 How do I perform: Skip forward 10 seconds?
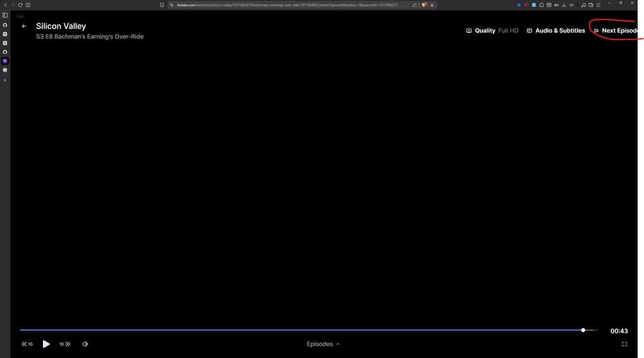[65, 344]
